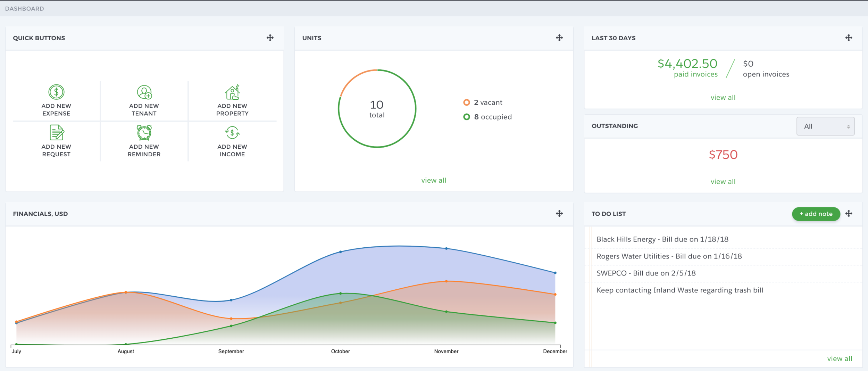The width and height of the screenshot is (868, 371).
Task: Click the green occupied legend marker
Action: coord(467,117)
